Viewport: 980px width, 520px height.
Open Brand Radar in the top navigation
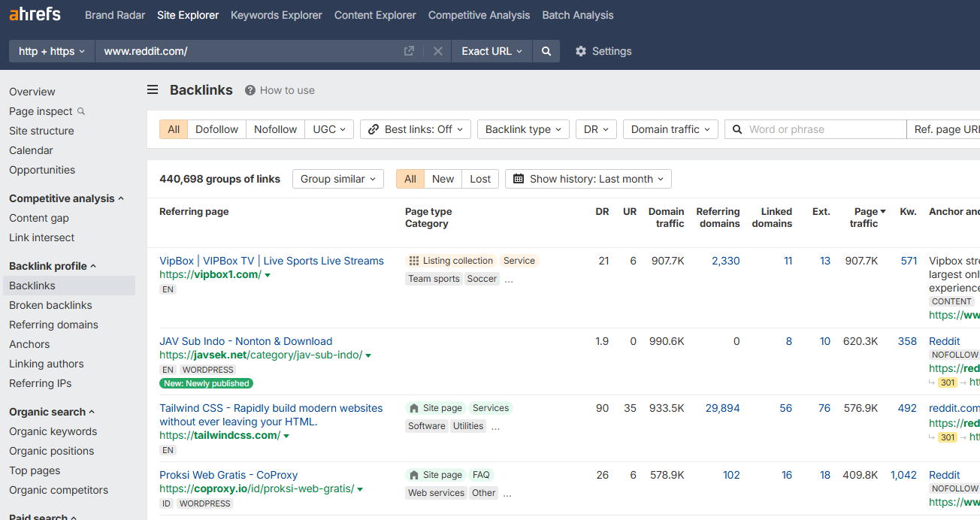(x=115, y=15)
